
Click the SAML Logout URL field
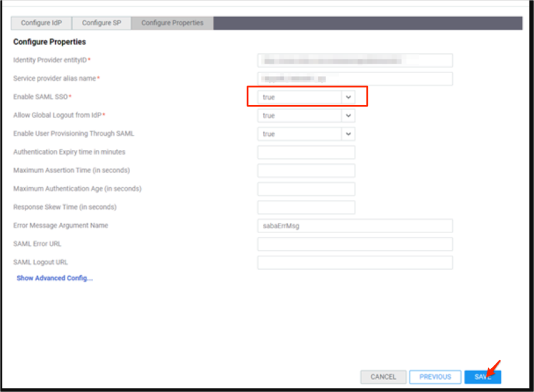click(x=355, y=263)
